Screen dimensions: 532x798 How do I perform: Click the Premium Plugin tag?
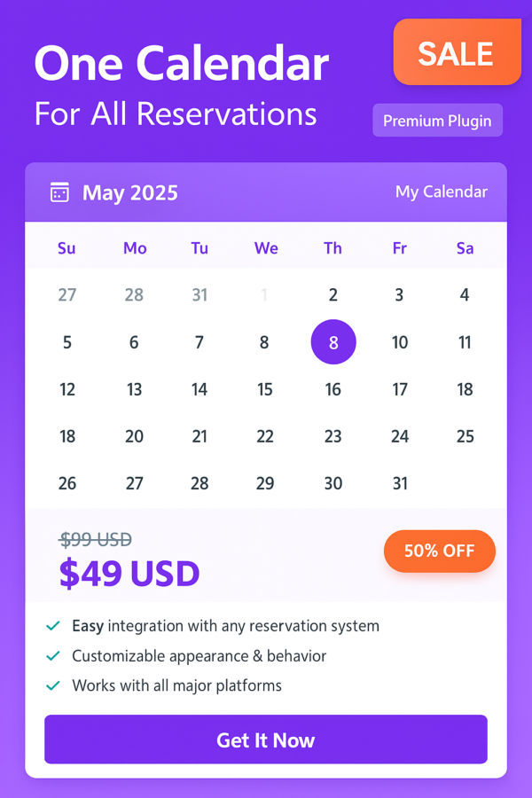(x=437, y=121)
